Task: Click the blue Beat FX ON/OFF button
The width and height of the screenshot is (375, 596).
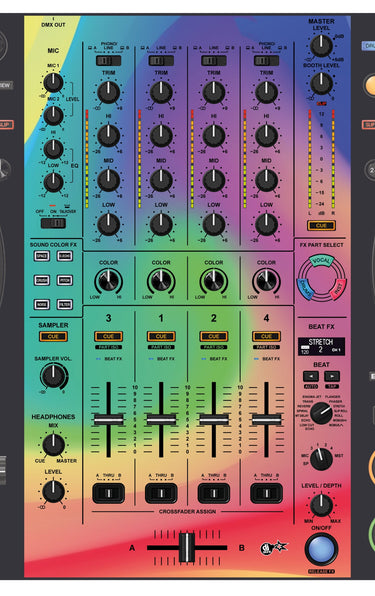Action: point(321,550)
